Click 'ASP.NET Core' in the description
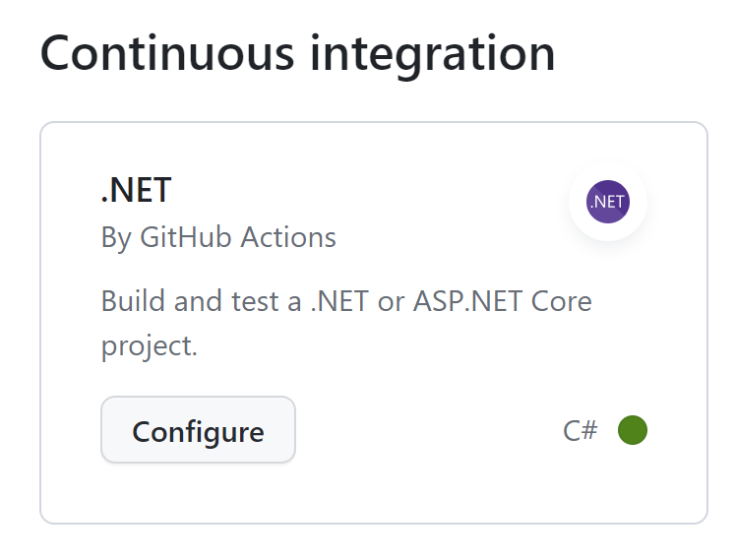 click(x=503, y=301)
